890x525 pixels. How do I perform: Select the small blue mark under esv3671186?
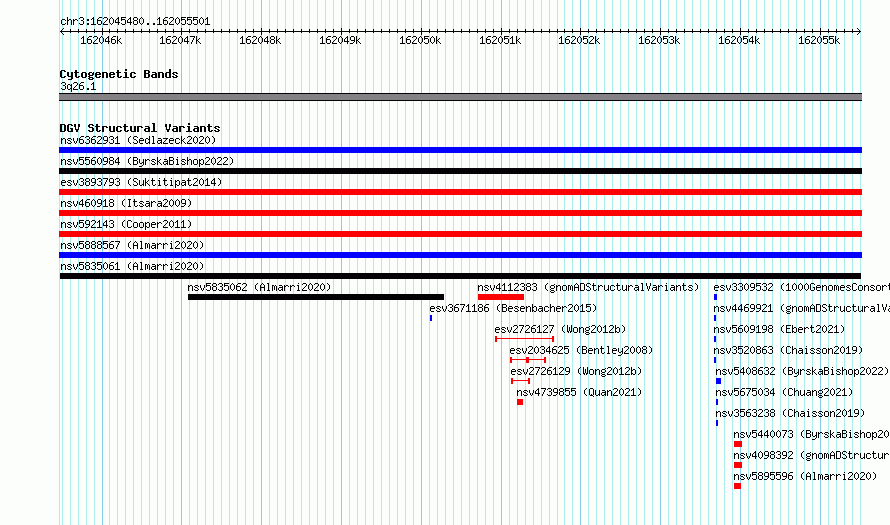(431, 318)
